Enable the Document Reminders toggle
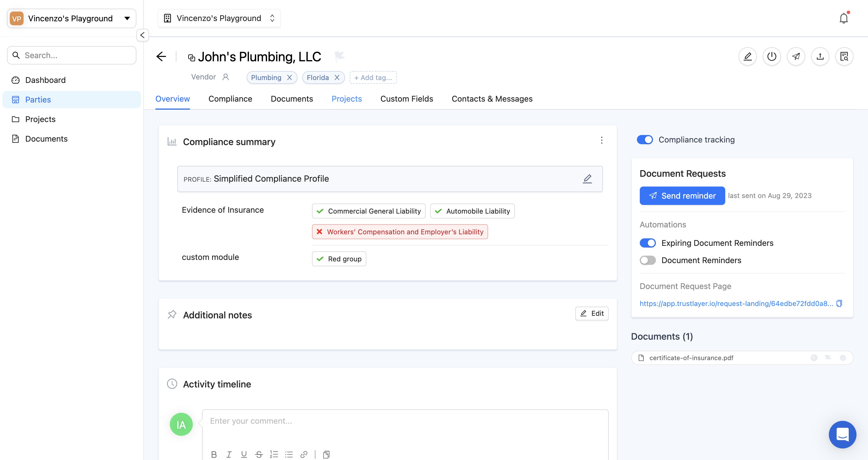The image size is (868, 460). click(647, 260)
